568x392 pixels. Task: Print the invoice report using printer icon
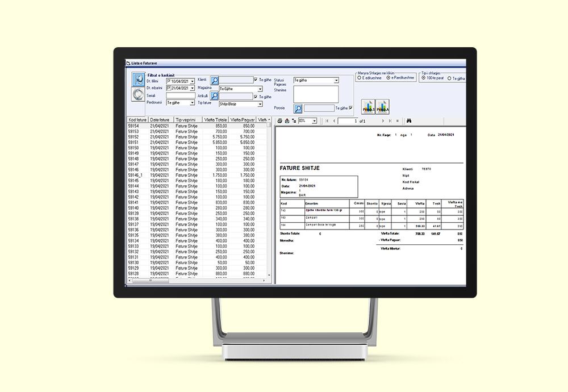click(x=279, y=121)
